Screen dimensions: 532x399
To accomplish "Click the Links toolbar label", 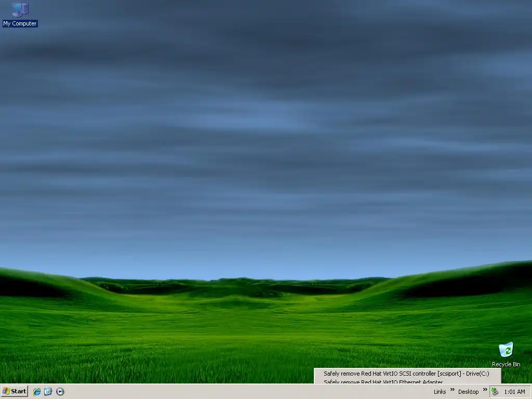I will point(440,392).
